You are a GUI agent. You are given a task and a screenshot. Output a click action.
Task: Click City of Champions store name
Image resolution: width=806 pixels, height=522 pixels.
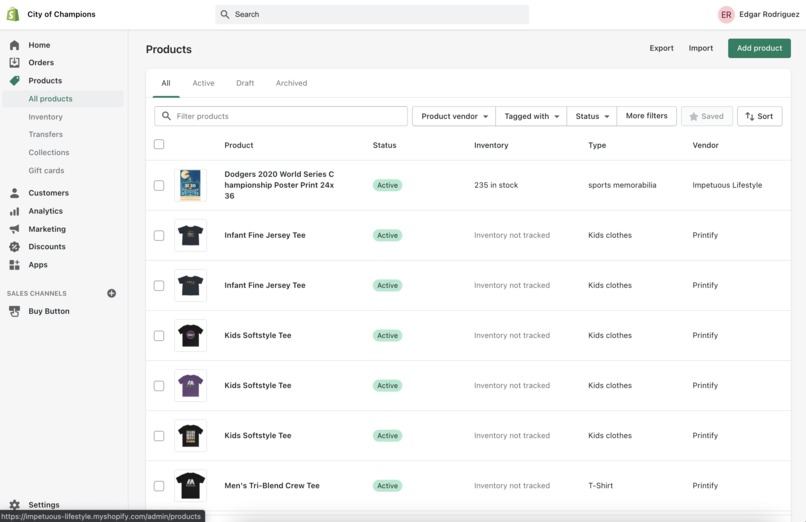(x=61, y=14)
